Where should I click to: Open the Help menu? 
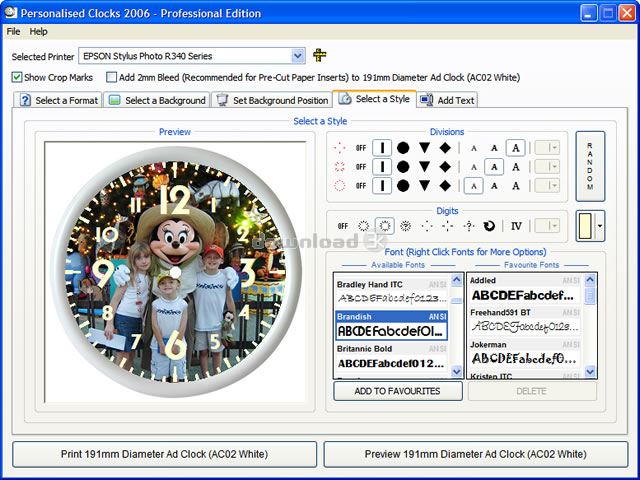tap(38, 32)
